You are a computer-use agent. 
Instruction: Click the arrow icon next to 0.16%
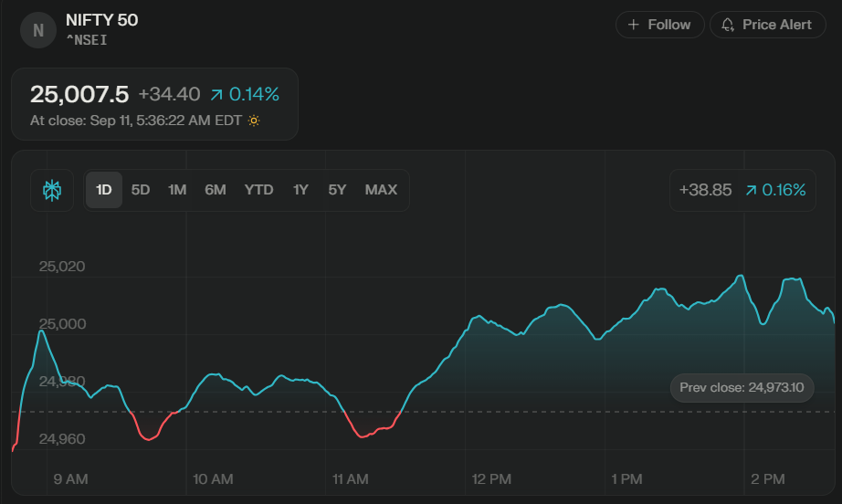click(x=751, y=190)
